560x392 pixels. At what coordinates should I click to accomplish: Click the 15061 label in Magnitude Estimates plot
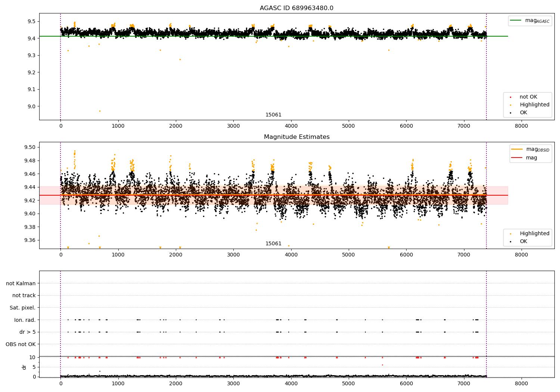[273, 244]
